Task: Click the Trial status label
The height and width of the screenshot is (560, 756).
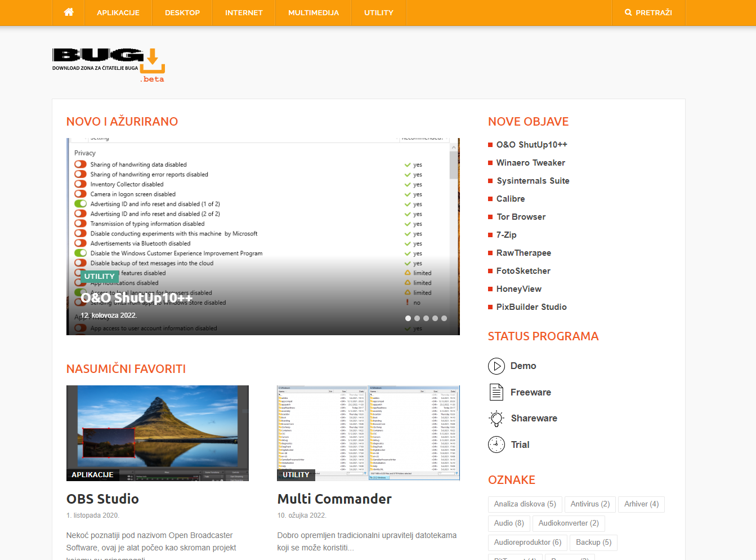Action: tap(520, 445)
